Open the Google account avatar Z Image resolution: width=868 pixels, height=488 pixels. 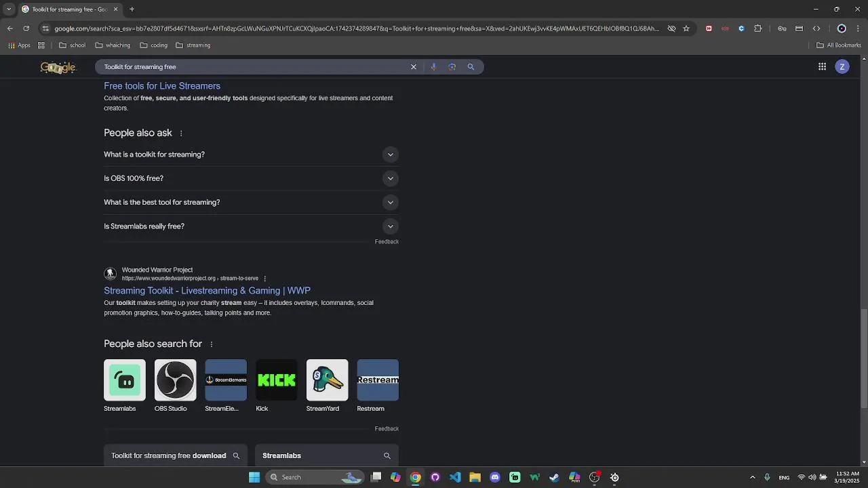tap(842, 66)
